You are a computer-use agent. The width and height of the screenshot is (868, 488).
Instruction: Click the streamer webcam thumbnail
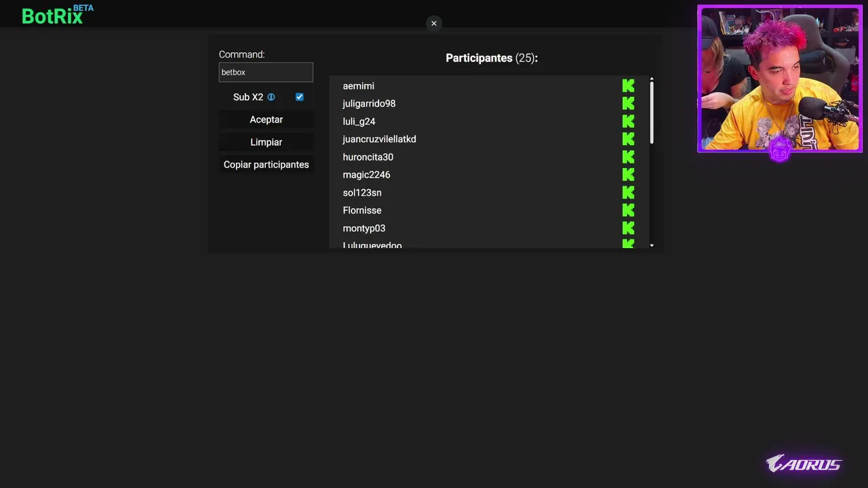780,79
